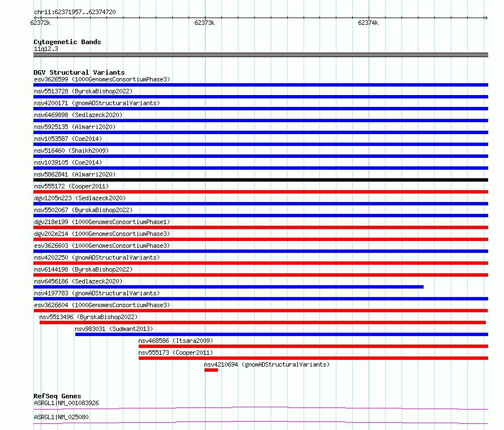
Task: Click the shorter blue bar of nsv6456186
Action: click(x=229, y=287)
